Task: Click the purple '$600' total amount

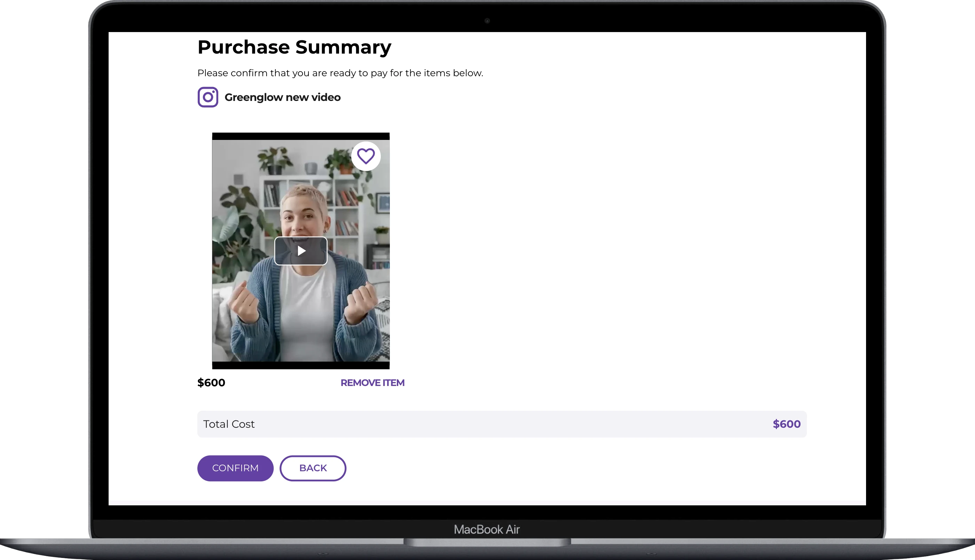Action: 787,424
